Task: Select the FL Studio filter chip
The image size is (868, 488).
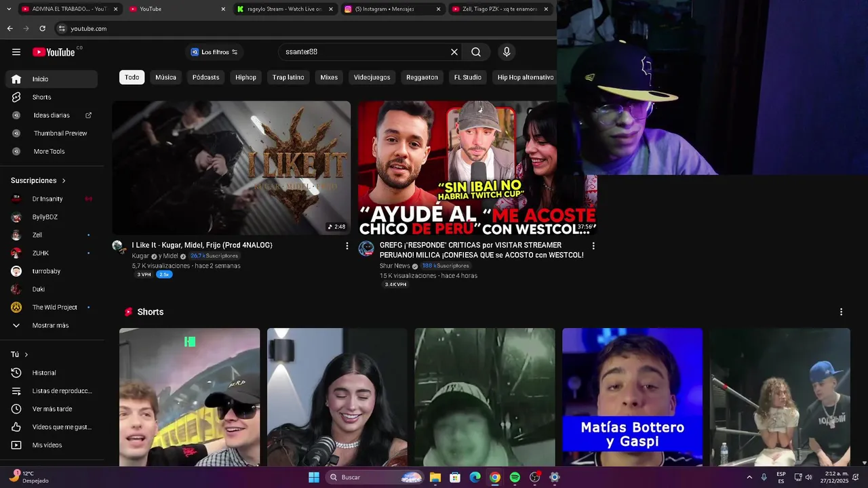Action: 467,77
